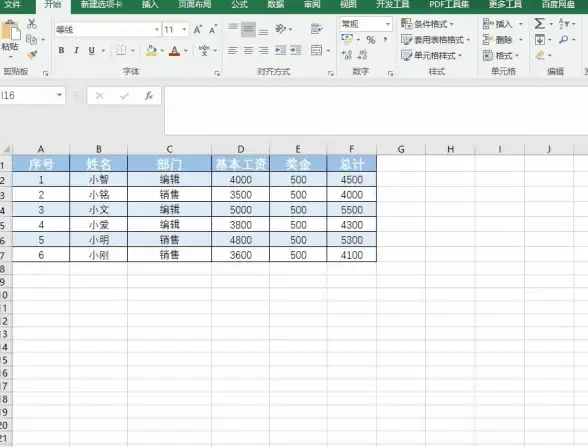Click the Find & Select magnifier
The width and height of the screenshot is (588, 447).
563,39
